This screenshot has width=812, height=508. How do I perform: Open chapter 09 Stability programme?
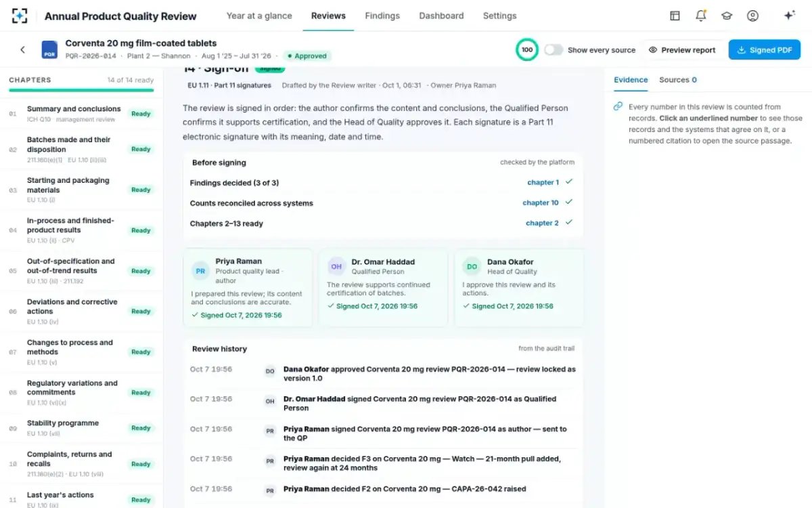[x=81, y=428]
